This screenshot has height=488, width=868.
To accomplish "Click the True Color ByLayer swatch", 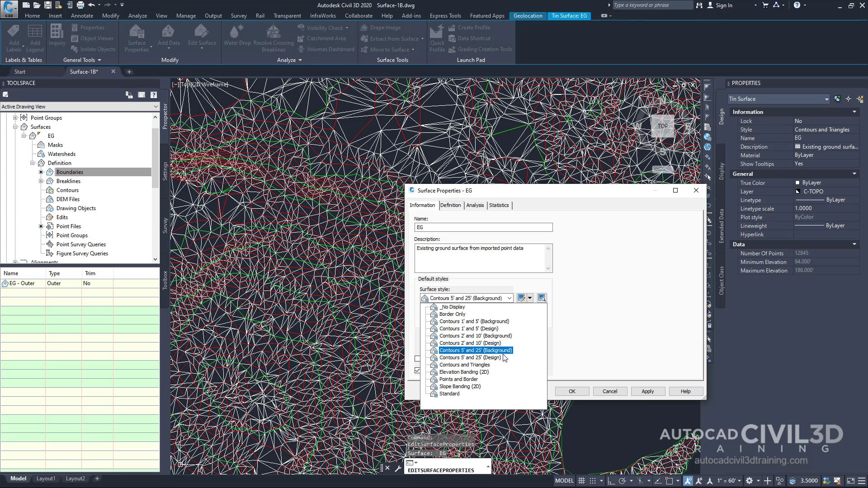I will (x=797, y=183).
